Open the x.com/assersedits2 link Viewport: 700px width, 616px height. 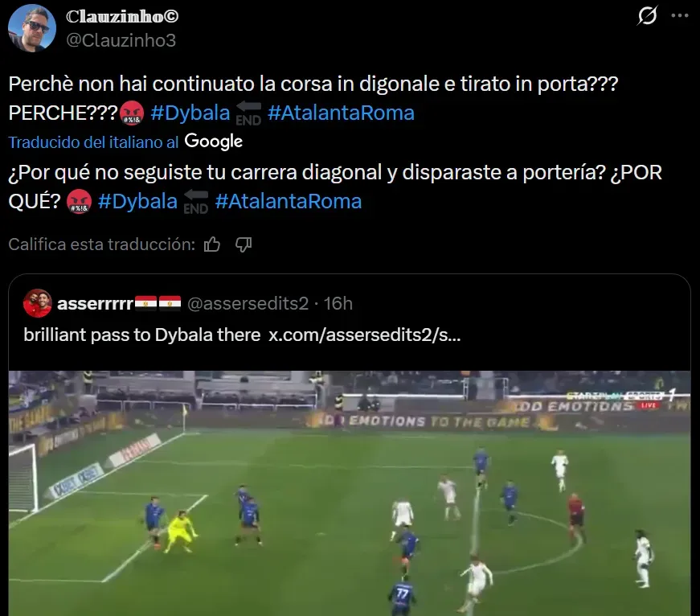(x=365, y=335)
